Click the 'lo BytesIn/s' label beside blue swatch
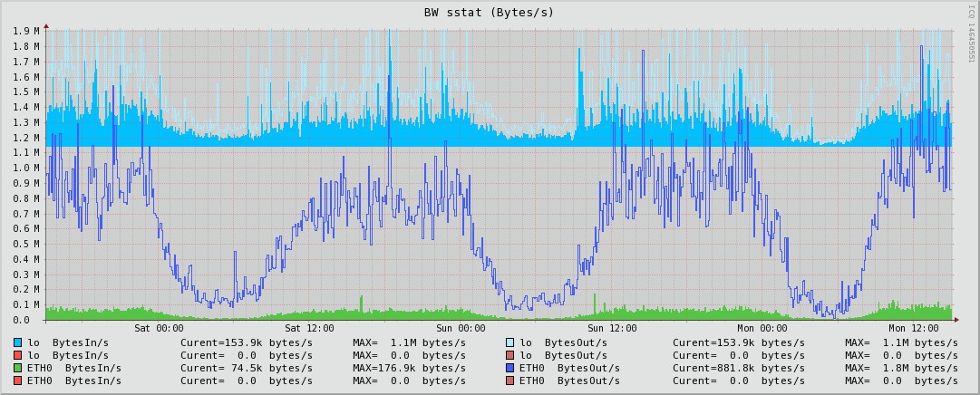This screenshot has height=395, width=980. [x=68, y=343]
